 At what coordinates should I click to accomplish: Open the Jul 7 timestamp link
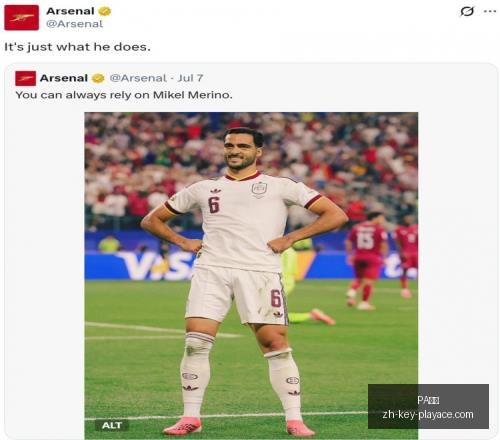coord(190,78)
